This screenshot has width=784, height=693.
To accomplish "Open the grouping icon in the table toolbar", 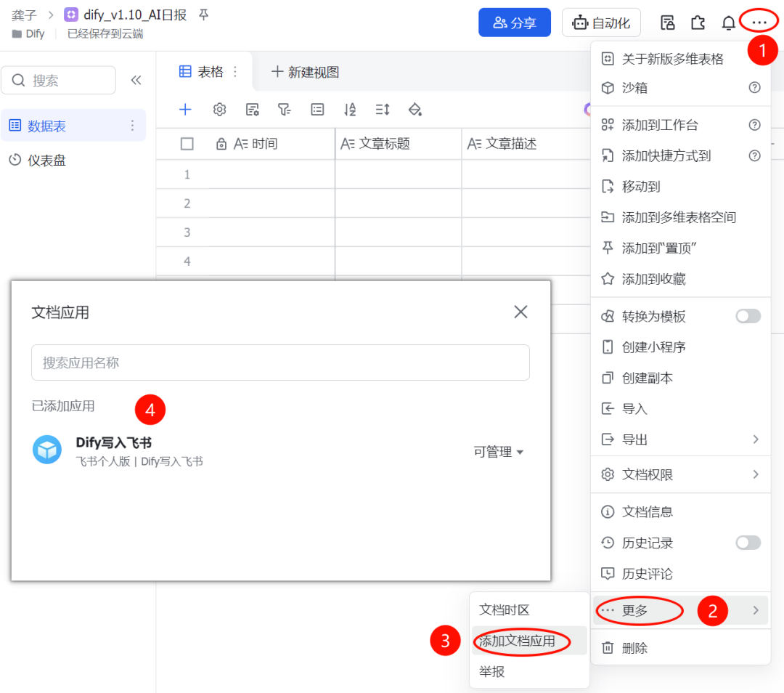I will tap(317, 109).
